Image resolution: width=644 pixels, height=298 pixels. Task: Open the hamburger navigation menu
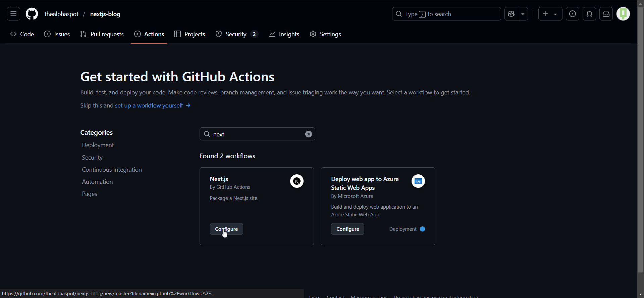13,14
